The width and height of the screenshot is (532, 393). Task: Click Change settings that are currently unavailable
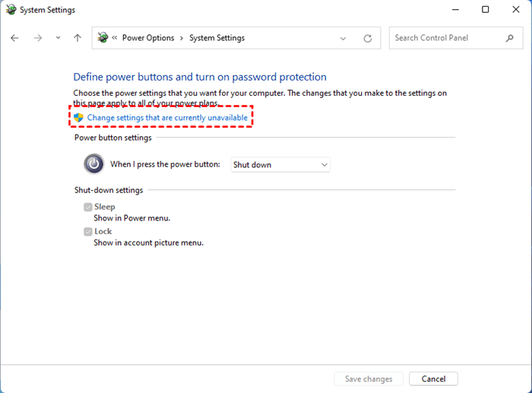tap(167, 118)
